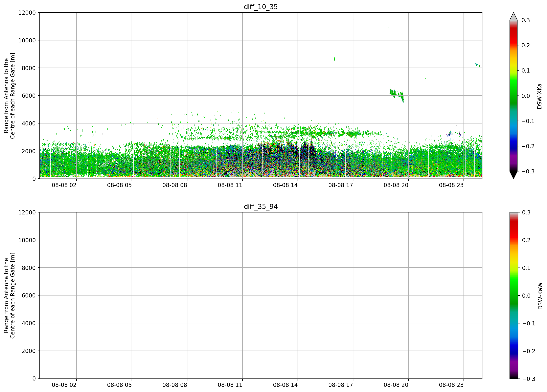This screenshot has height=392, width=547.
Task: Click the black lower arrow of top colorbar
Action: click(513, 175)
